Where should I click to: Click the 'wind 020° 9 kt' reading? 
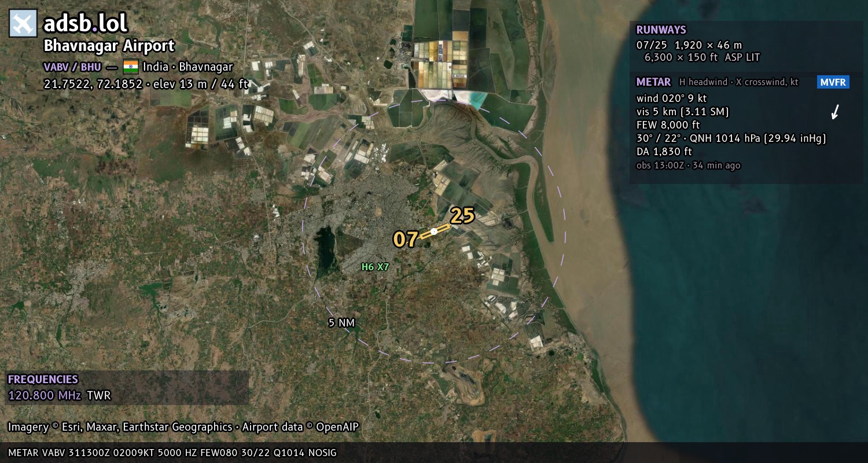(x=671, y=98)
